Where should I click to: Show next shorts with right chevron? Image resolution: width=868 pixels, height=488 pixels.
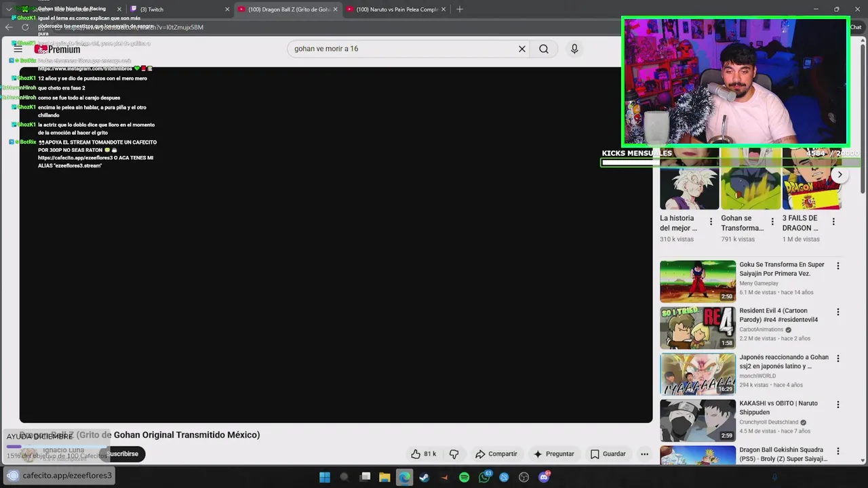(840, 175)
